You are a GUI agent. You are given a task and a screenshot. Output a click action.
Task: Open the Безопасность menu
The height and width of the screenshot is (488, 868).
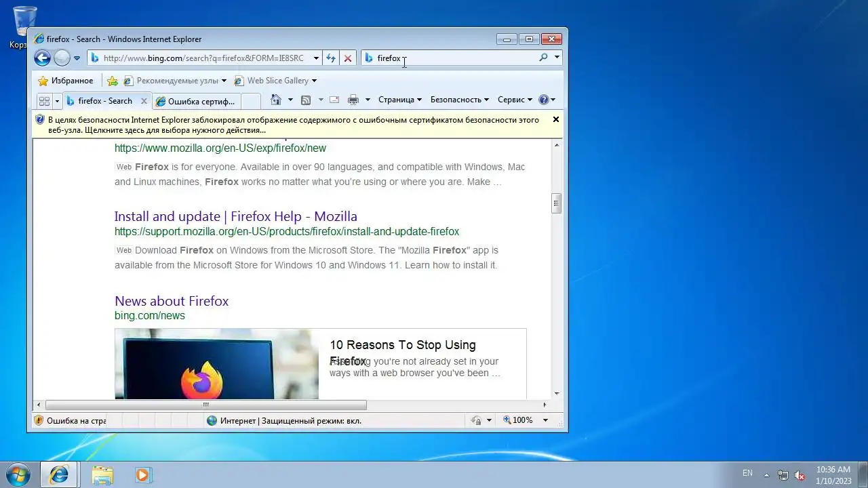click(460, 100)
